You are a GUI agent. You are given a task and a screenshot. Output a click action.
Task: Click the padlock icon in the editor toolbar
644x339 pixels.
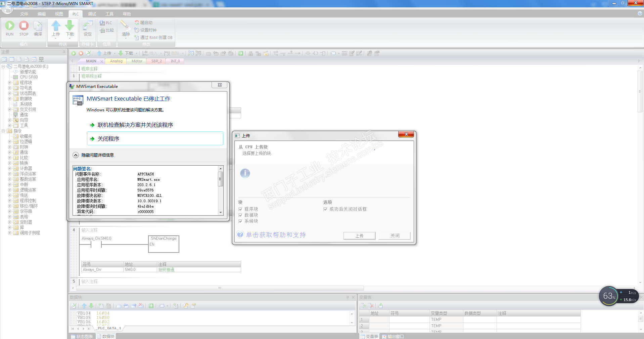pyautogui.click(x=251, y=53)
